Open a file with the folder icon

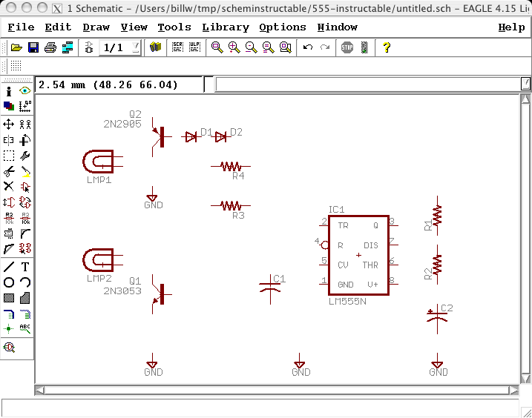click(x=16, y=47)
